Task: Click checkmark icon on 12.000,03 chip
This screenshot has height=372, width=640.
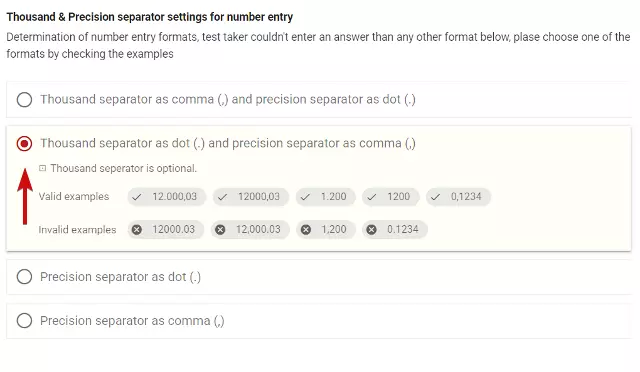Action: (137, 197)
